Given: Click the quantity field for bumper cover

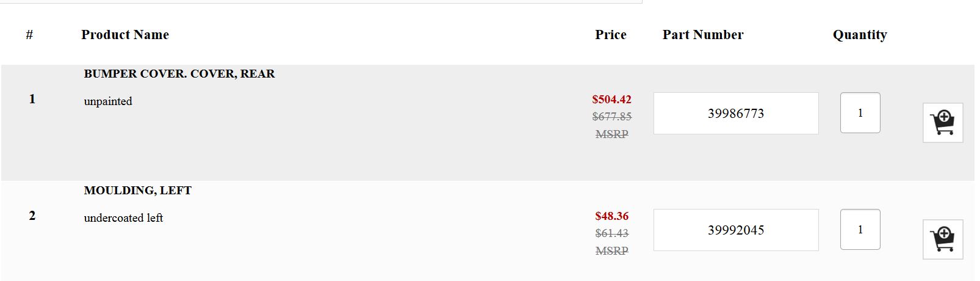Looking at the screenshot, I should tap(860, 113).
